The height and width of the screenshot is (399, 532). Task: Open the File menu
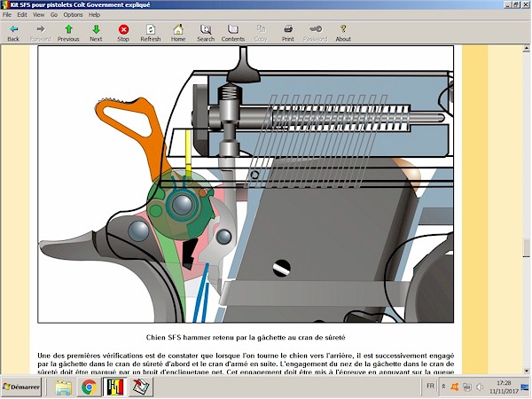(x=7, y=14)
